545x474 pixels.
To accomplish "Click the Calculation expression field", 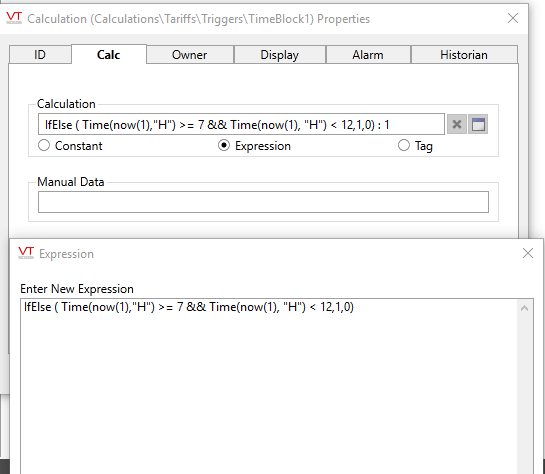I will pos(241,124).
